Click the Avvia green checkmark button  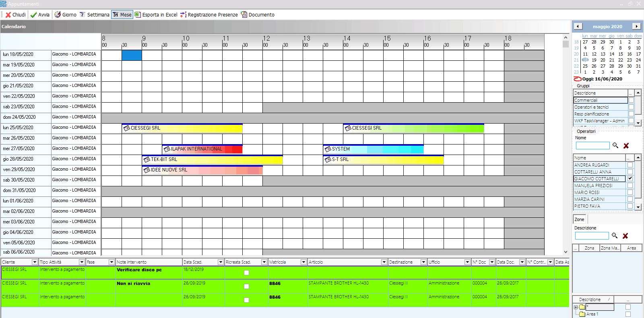coord(40,14)
